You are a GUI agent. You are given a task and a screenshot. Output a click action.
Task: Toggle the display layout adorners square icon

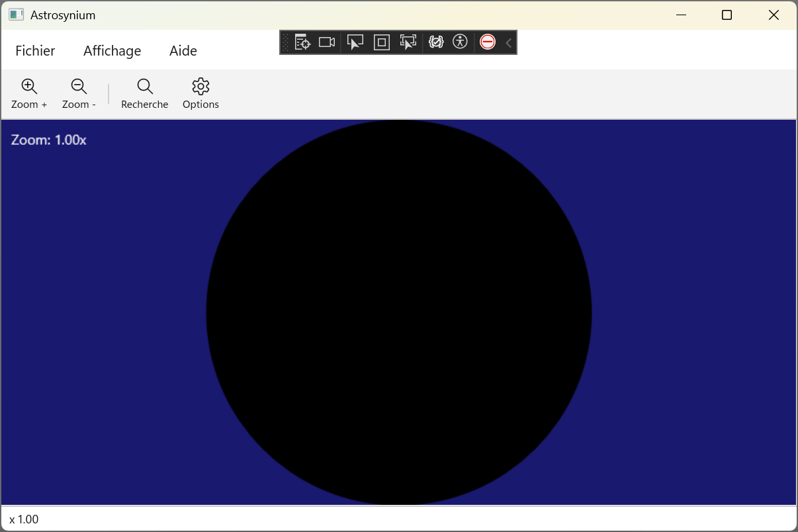[382, 42]
